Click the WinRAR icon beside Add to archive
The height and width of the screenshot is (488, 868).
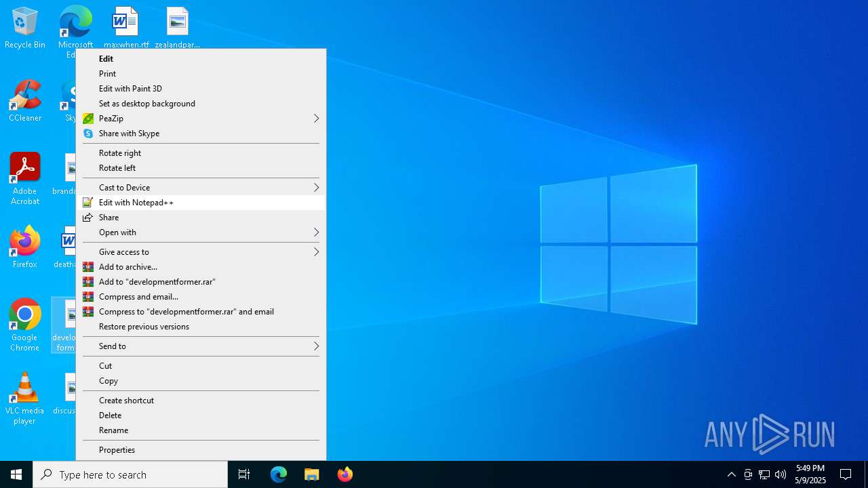click(x=88, y=267)
